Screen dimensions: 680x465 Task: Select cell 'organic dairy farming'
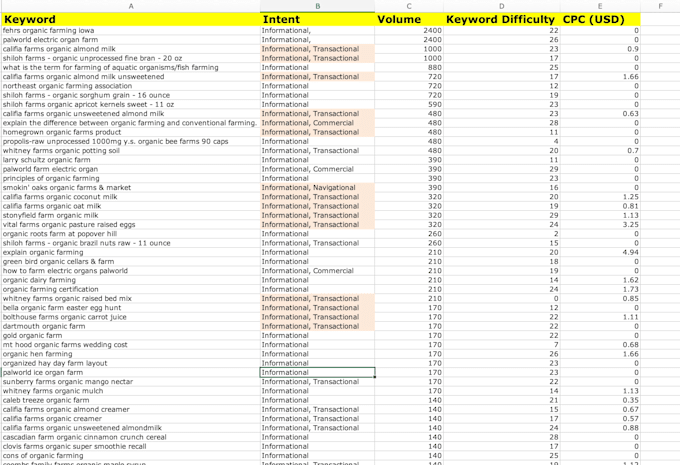pos(131,280)
